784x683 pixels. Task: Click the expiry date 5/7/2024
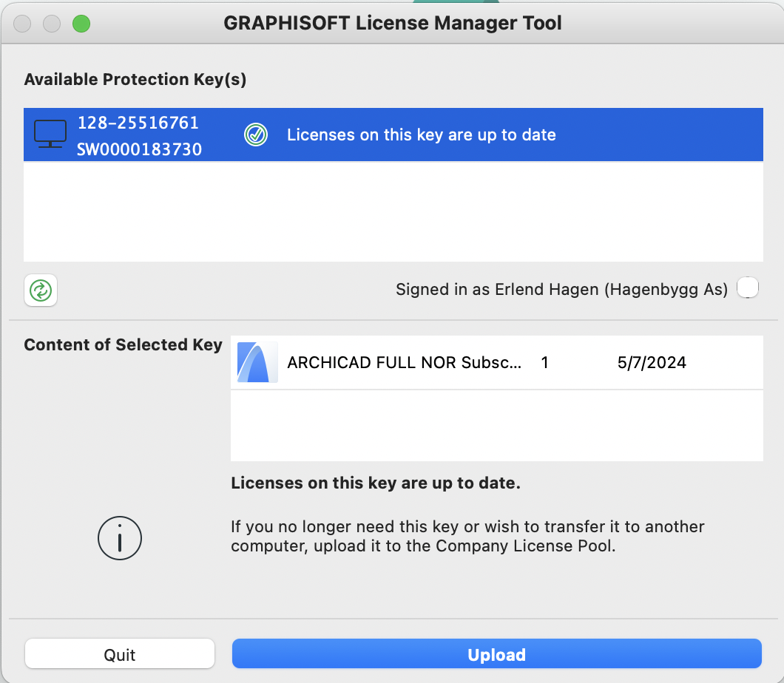[x=651, y=363]
